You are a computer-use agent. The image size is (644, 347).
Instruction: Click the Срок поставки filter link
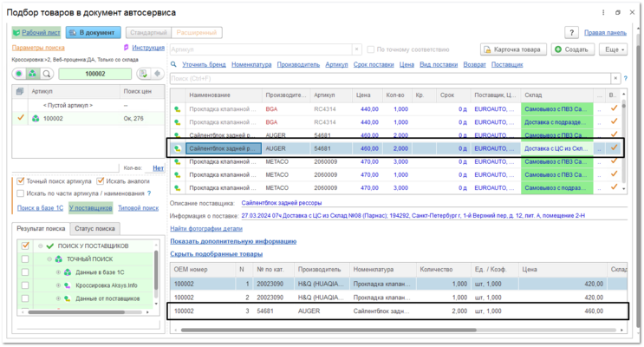tap(374, 64)
